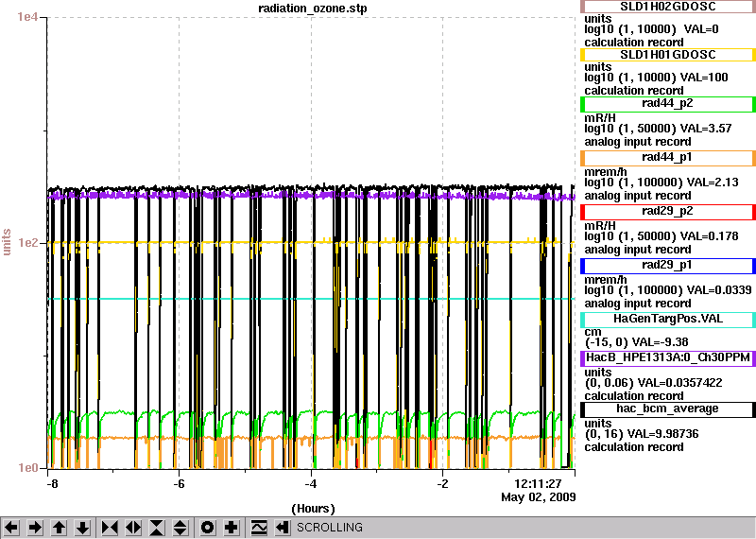Zoom in on the time axis (inward triangles)

110,528
